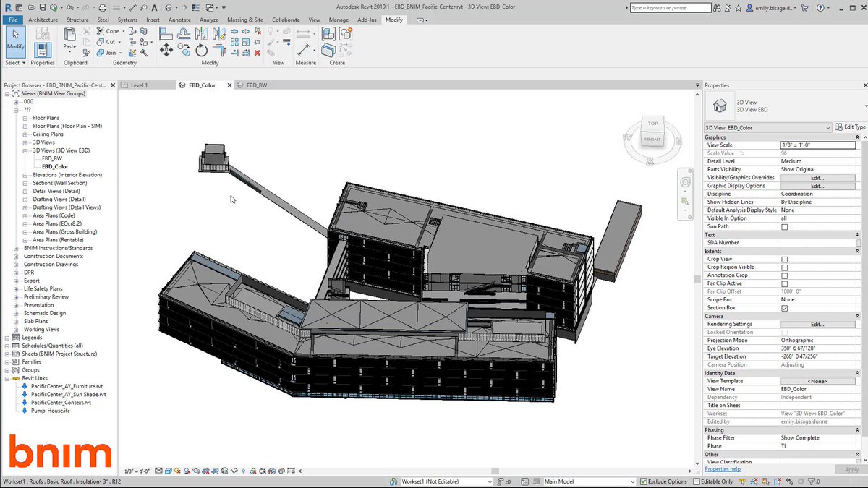This screenshot has height=488, width=868.
Task: Toggle the Crop View checkbox
Action: pyautogui.click(x=784, y=260)
